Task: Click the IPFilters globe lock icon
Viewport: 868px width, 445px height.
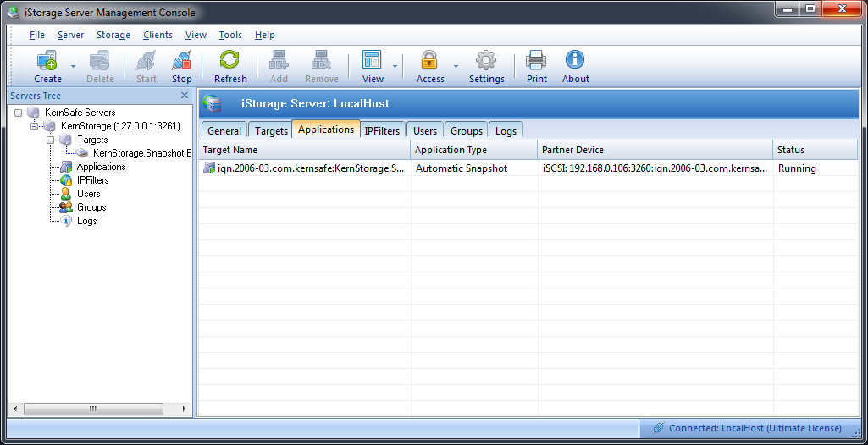Action: [66, 180]
